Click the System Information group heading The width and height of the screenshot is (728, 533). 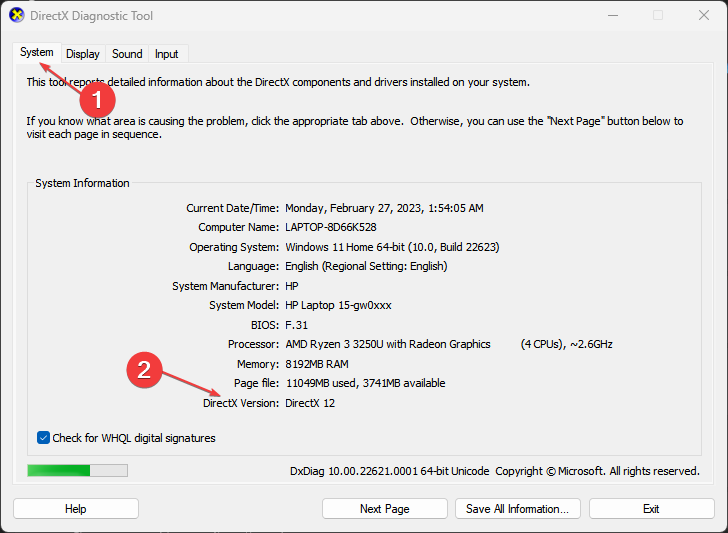(82, 183)
